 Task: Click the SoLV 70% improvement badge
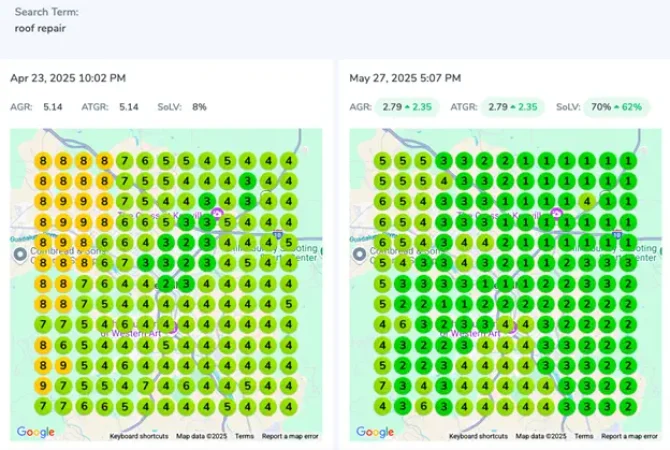tap(616, 107)
